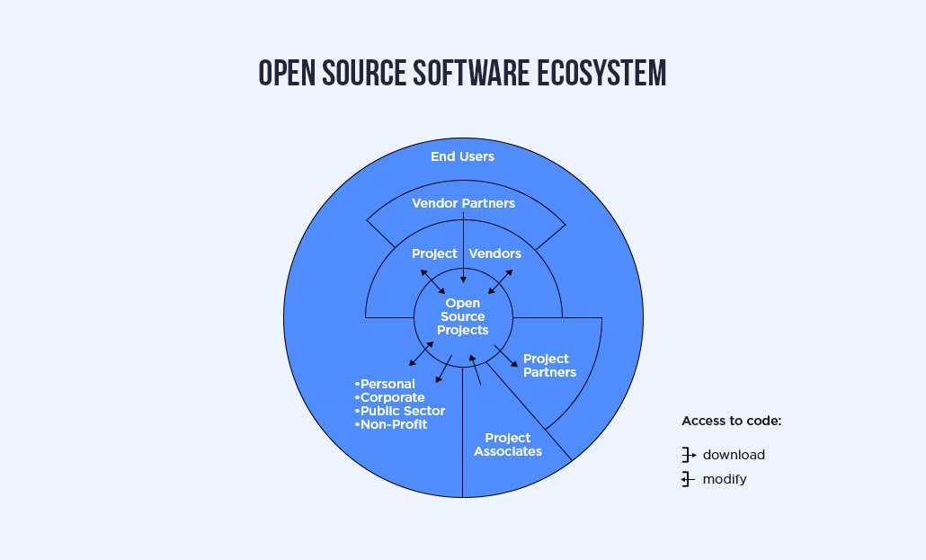Click the Open Source Software Ecosystem title

tap(462, 74)
